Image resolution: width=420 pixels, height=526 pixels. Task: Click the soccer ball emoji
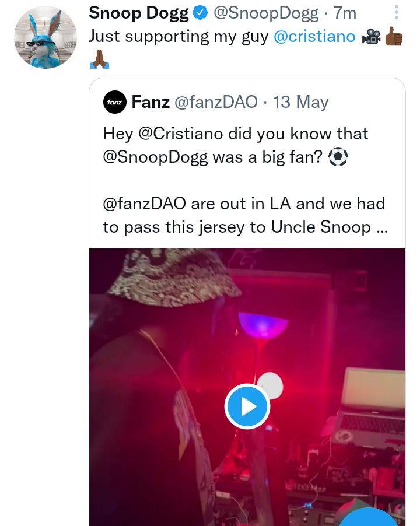click(338, 157)
